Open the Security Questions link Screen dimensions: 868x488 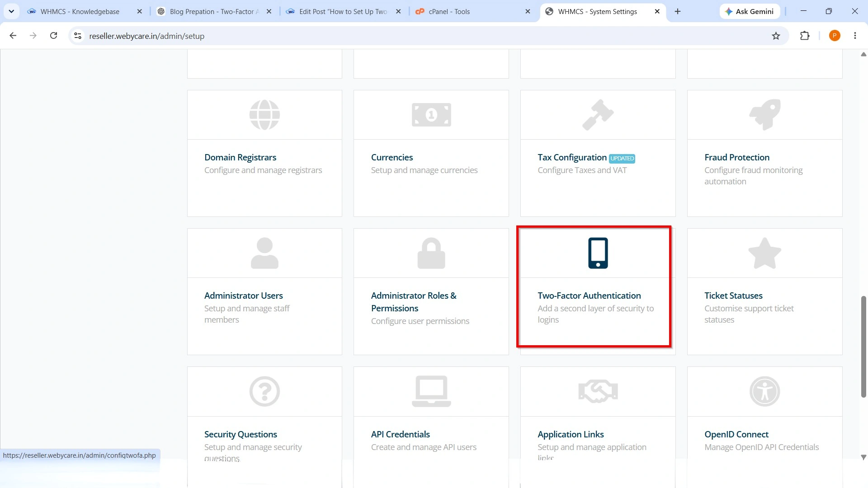pos(241,434)
